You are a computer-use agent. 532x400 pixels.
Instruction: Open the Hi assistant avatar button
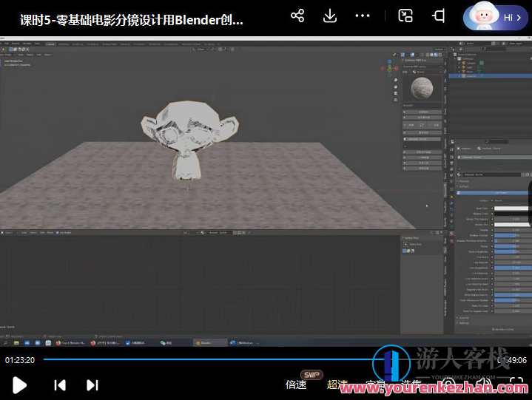click(x=495, y=16)
